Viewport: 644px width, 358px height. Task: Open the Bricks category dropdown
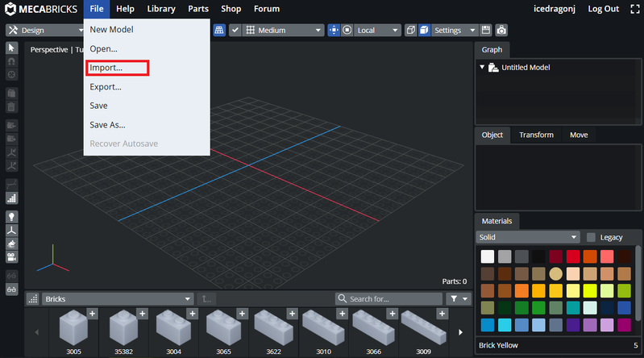(x=118, y=298)
